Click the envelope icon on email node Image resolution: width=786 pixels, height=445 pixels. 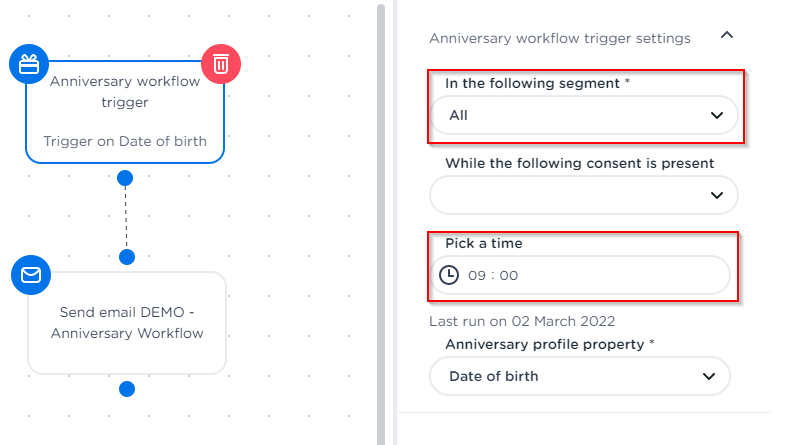[x=30, y=275]
